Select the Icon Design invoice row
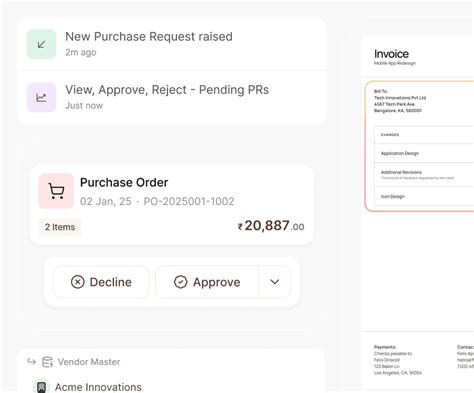Image resolution: width=474 pixels, height=393 pixels. coord(424,196)
